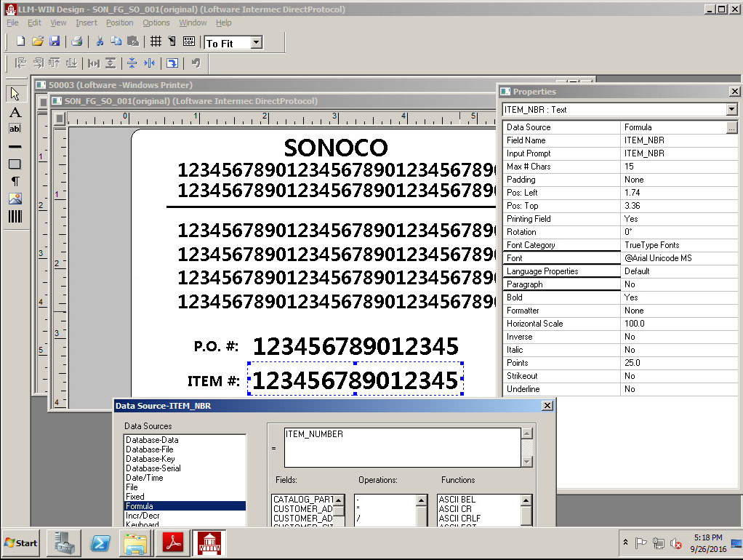Select the Barcode tool
The height and width of the screenshot is (560, 743).
point(15,217)
